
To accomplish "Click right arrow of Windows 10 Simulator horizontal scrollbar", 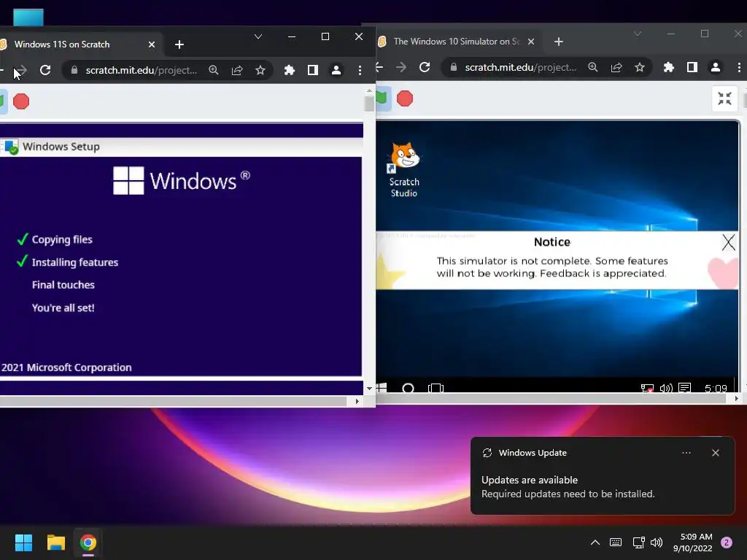I will pos(737,399).
